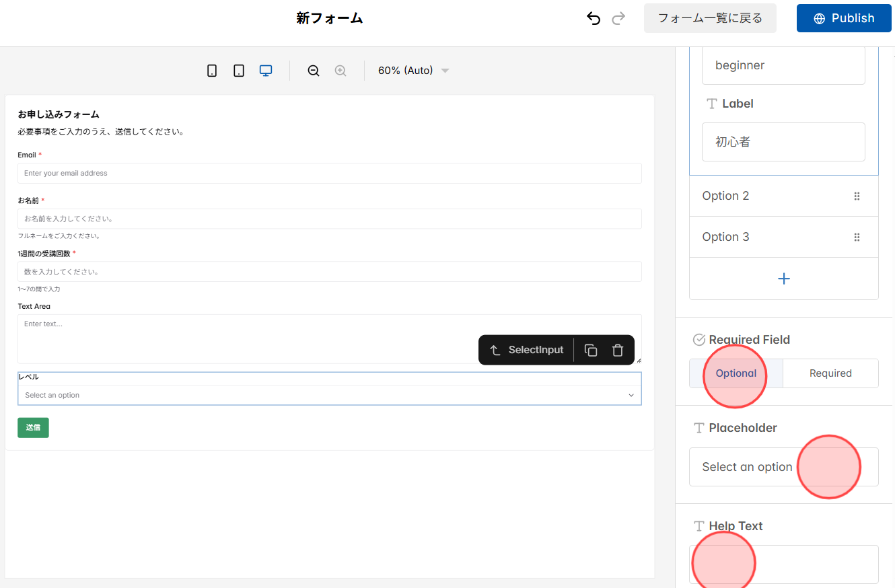The width and height of the screenshot is (895, 588).
Task: Click the move-up arrow on SelectInput toolbar
Action: [495, 350]
